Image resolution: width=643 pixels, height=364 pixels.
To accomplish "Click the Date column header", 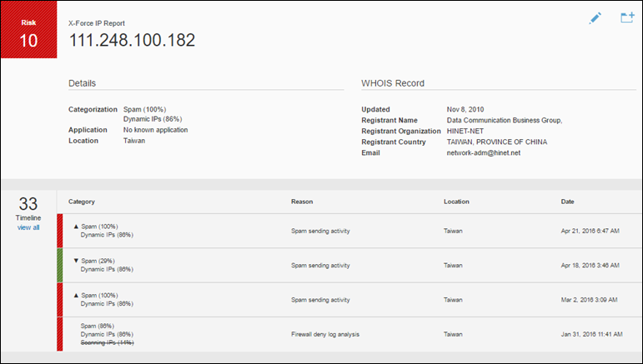I will (568, 202).
